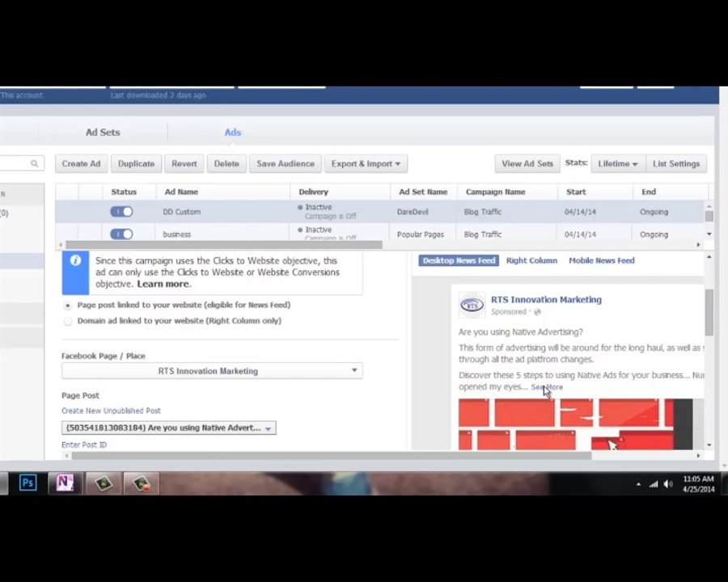Click the View Ad Sets button
Image resolution: width=728 pixels, height=582 pixels.
pos(527,163)
